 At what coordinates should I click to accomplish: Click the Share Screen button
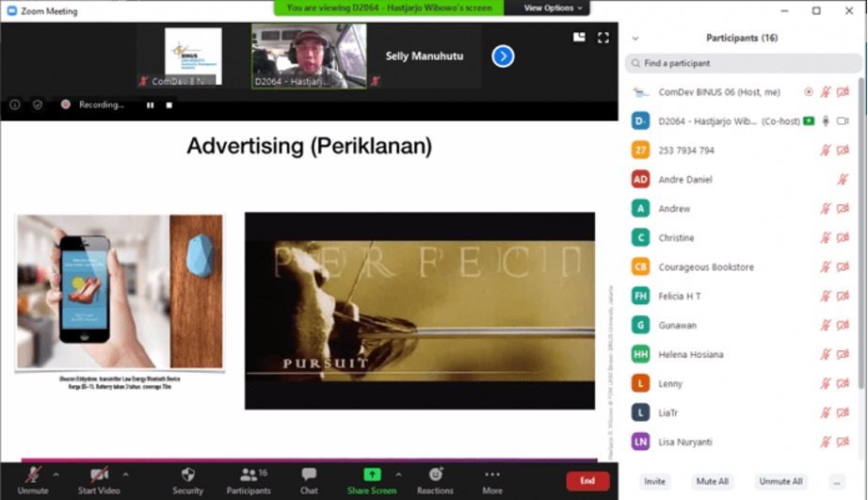click(x=372, y=480)
